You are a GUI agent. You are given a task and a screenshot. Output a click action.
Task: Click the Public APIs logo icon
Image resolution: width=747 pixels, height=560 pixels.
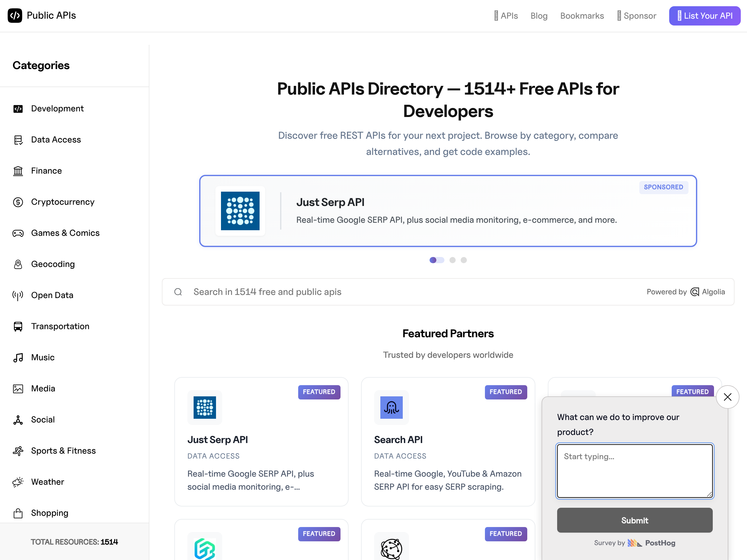click(15, 16)
